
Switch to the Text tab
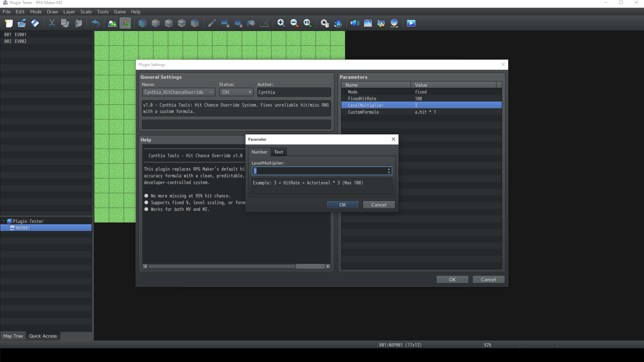click(x=278, y=152)
